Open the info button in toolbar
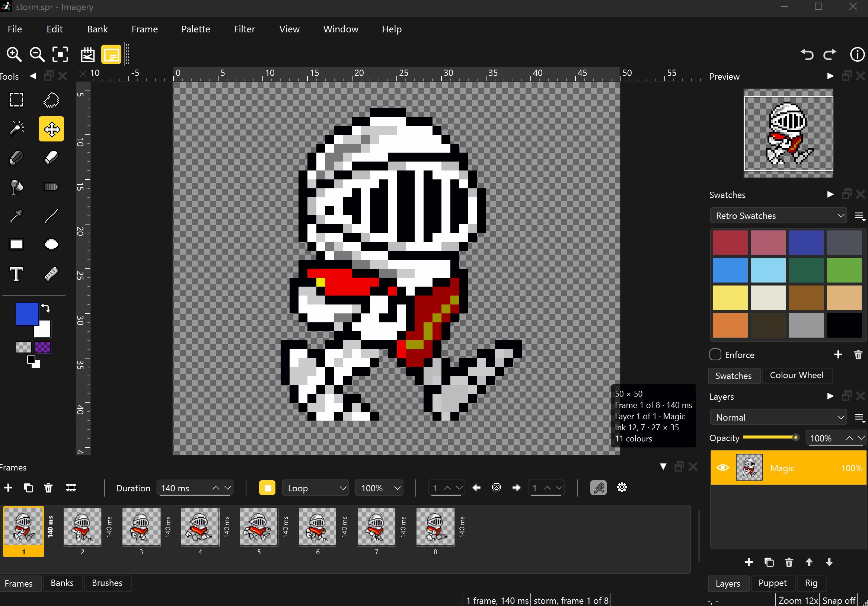The image size is (868, 606). pos(857,54)
